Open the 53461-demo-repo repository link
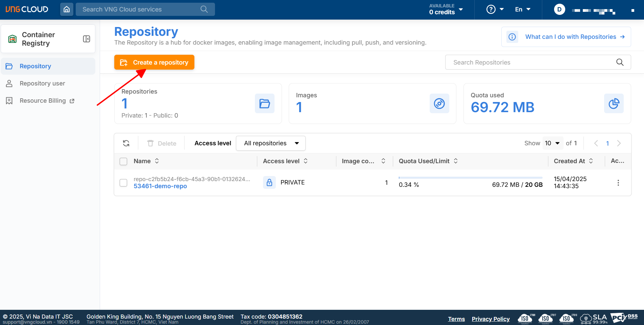Image resolution: width=644 pixels, height=325 pixels. click(160, 186)
